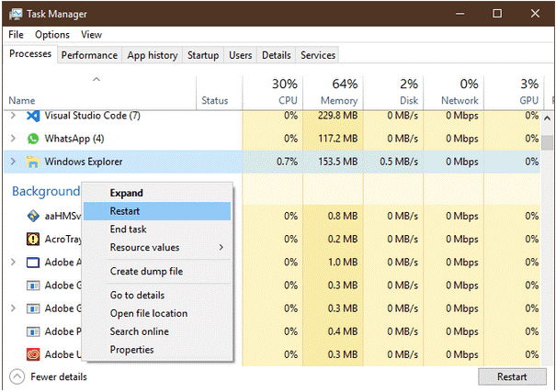Viewport: 556px width, 392px height.
Task: Click the WhatsApp process icon
Action: 34,139
